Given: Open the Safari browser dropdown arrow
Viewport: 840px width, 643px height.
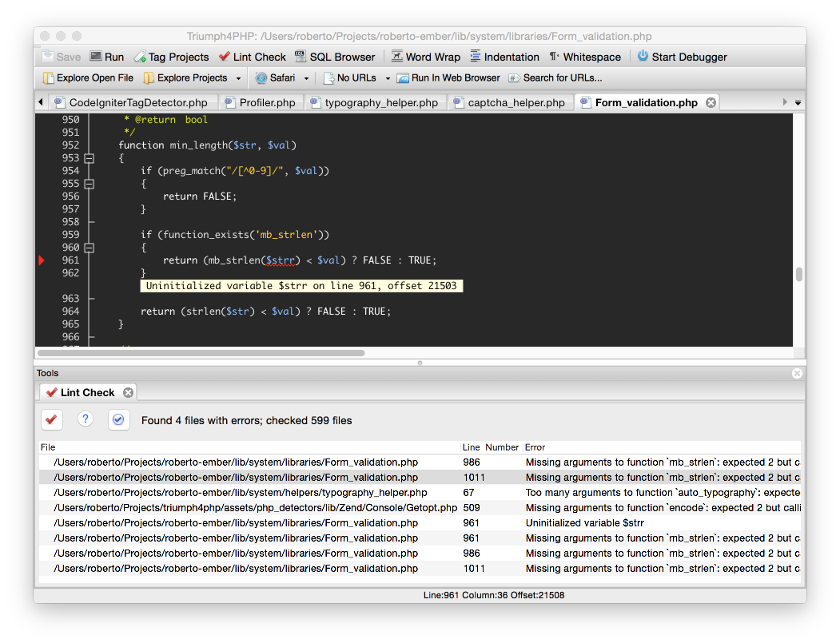Looking at the screenshot, I should point(306,78).
